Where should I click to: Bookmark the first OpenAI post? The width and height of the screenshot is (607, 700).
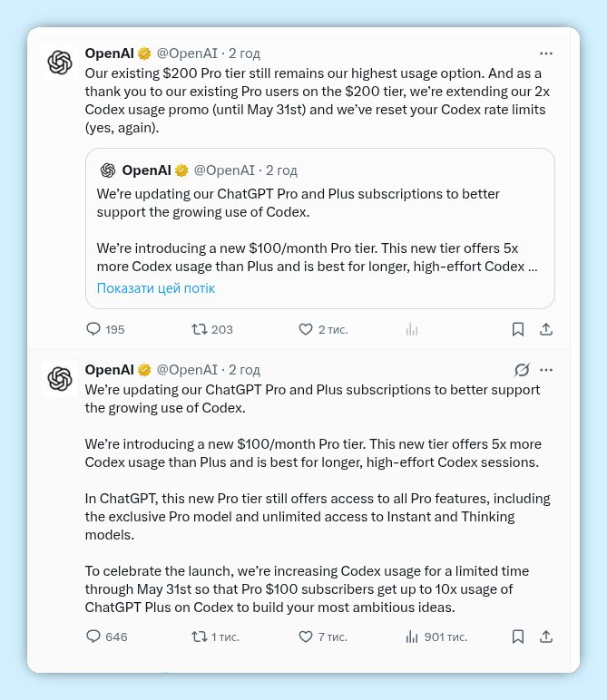point(517,329)
